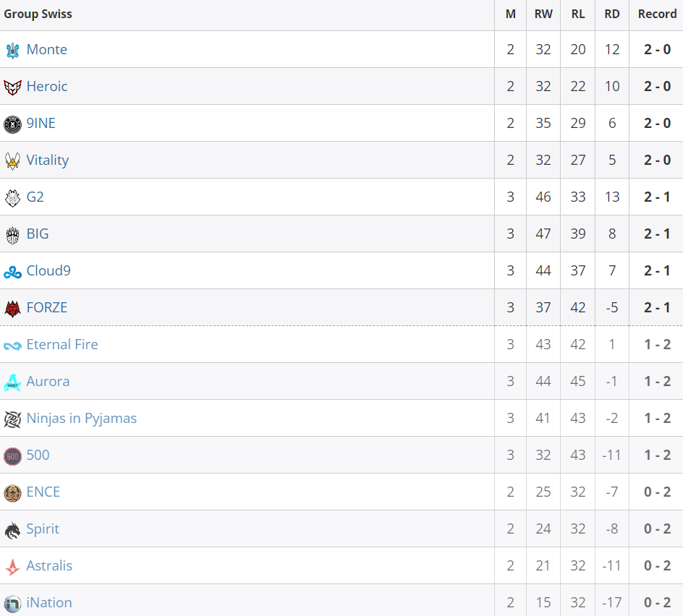
Task: Open the Ninjas in Pyjamas team link
Action: [82, 419]
